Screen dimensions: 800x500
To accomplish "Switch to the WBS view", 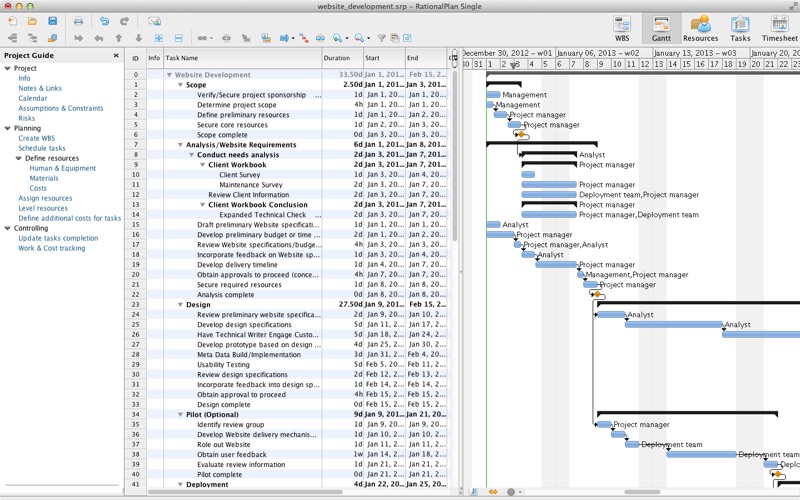I will click(x=622, y=28).
